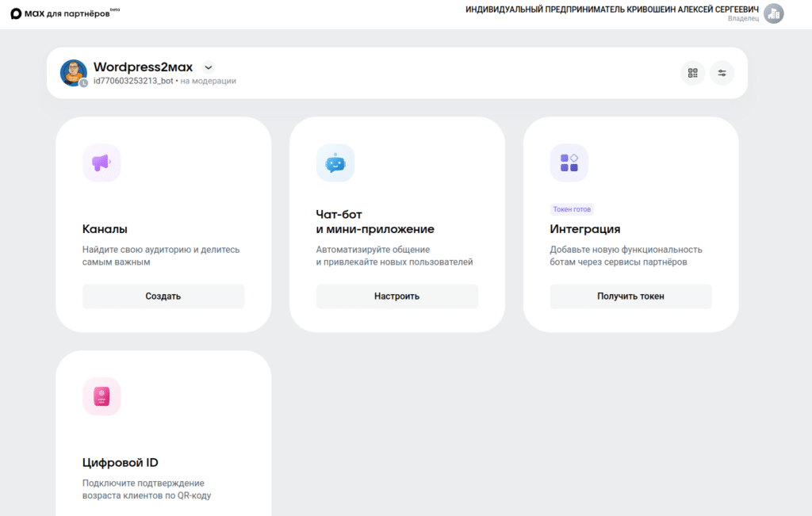
Task: Click the Интеграция blocks icon
Action: [569, 162]
